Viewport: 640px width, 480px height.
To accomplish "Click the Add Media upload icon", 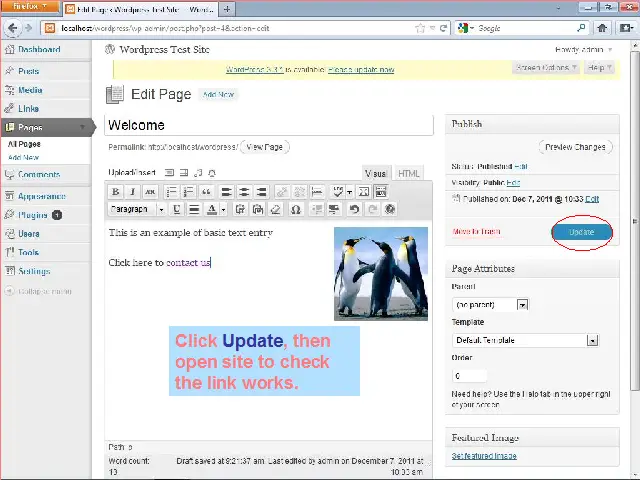I will coord(212,173).
